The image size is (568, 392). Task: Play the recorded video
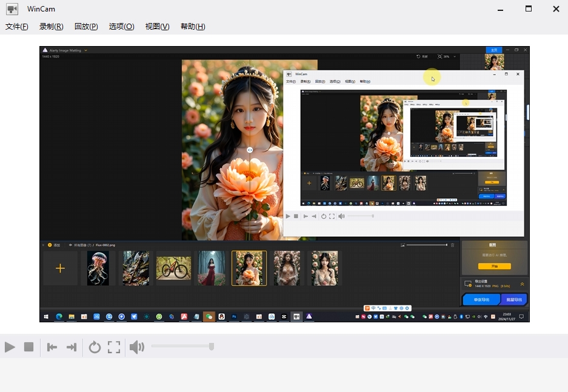tap(10, 347)
